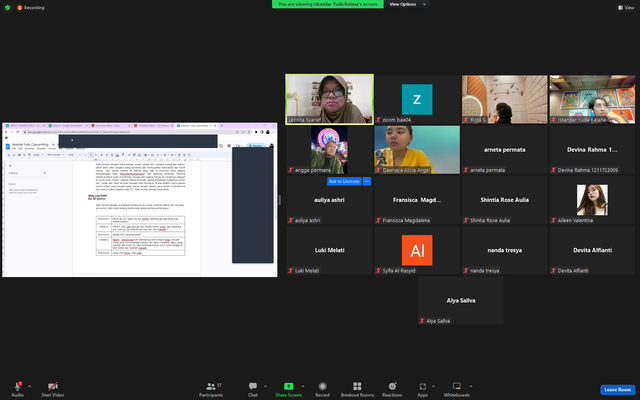Screen dimensions: 640x400
Task: Click muted mic icon beside Luki Melati
Action: tap(291, 271)
